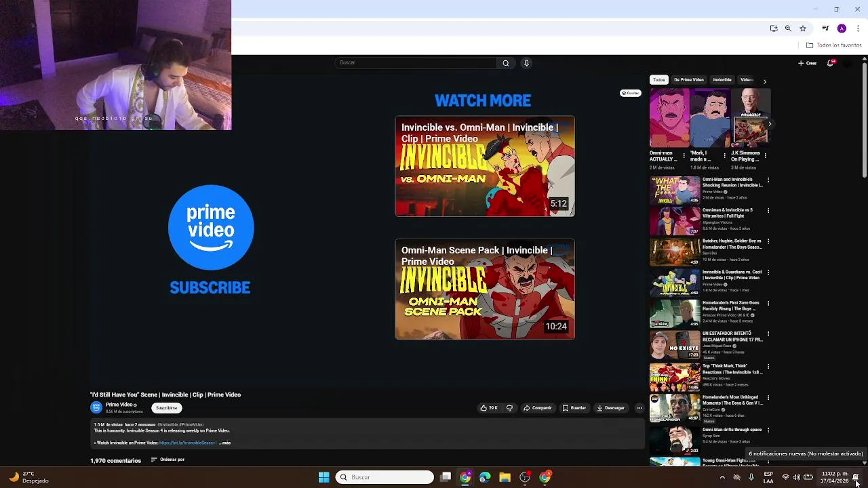Open Chrome three-dot menu
This screenshot has height=488, width=868.
[858, 28]
